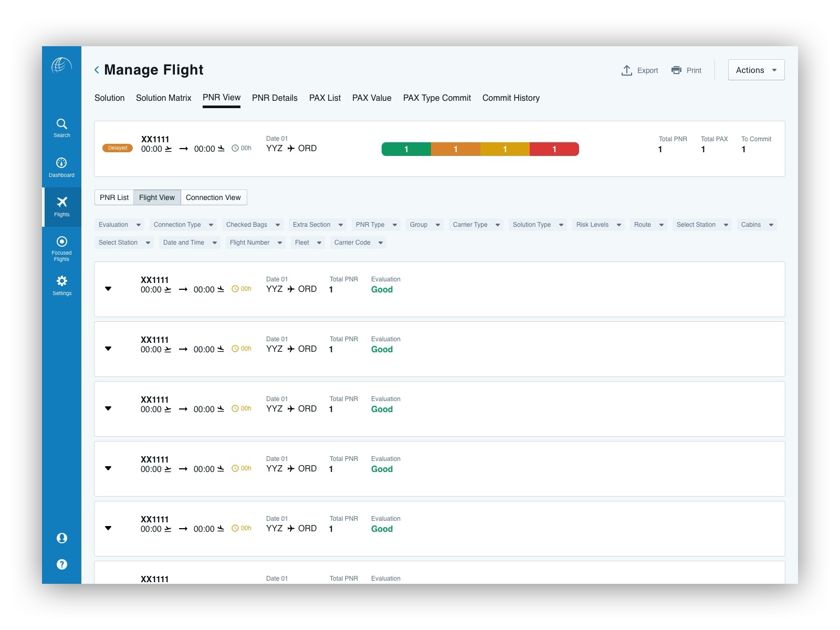Click the red segment of the risk bar
This screenshot has height=630, width=840.
[554, 149]
